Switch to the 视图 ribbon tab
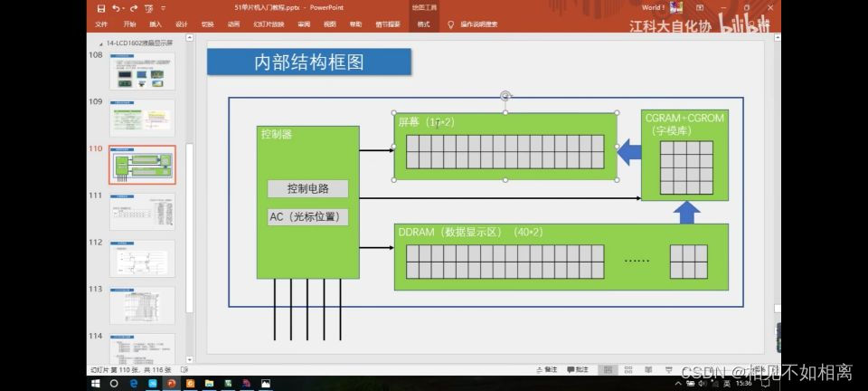This screenshot has height=391, width=868. coord(330,24)
